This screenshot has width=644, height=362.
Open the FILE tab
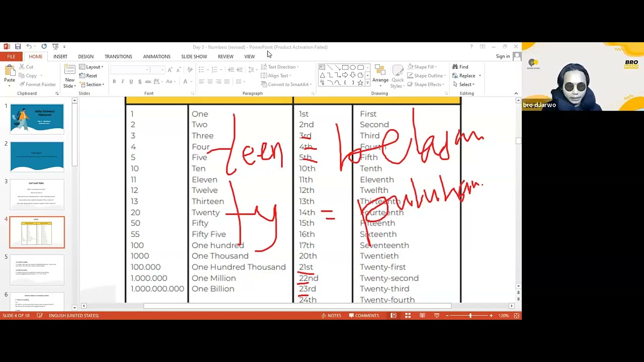(11, 56)
